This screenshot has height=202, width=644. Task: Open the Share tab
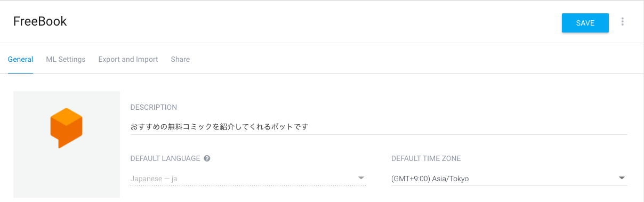pos(180,59)
